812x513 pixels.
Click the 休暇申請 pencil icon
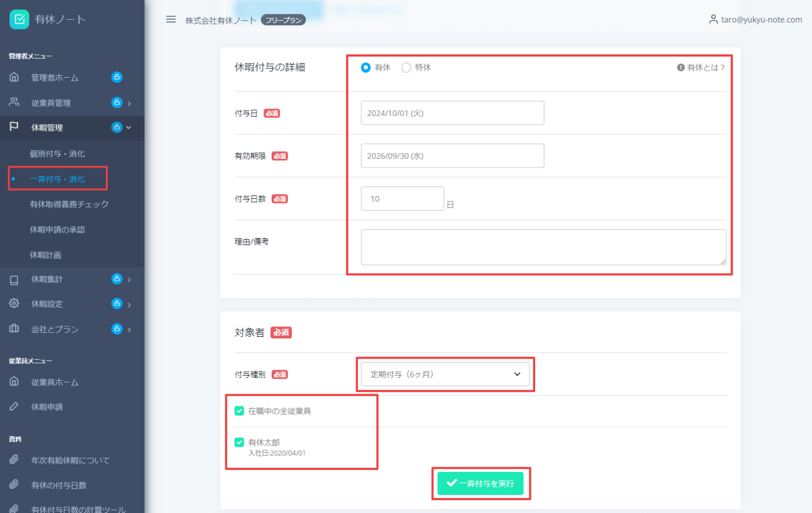(x=14, y=406)
